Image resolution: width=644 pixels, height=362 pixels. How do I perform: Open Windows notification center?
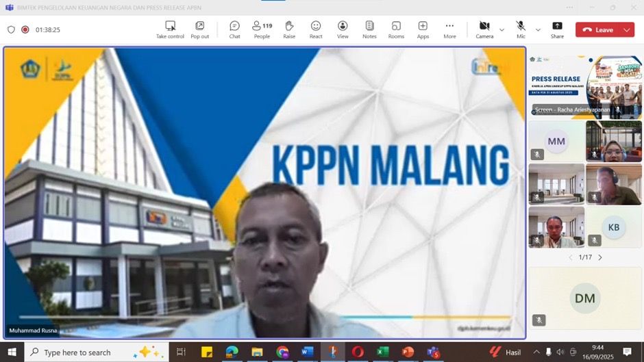[x=627, y=352]
